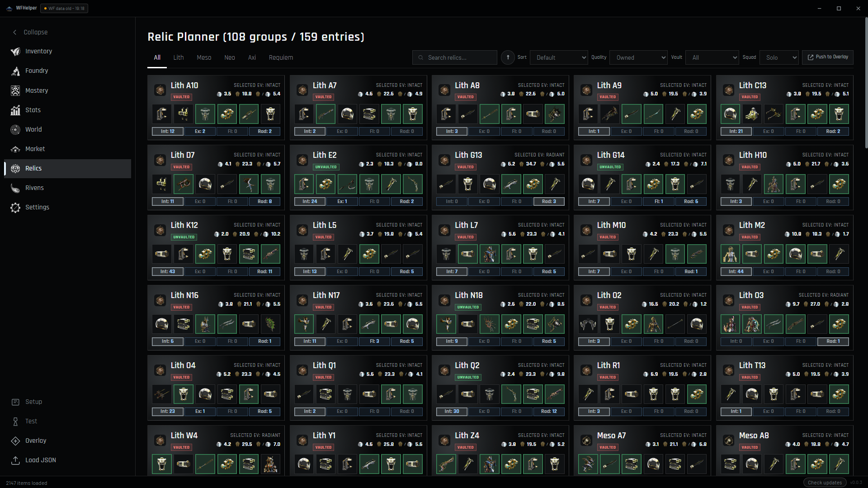Select Rad: 11 refinement on Lith K12

pos(264,272)
